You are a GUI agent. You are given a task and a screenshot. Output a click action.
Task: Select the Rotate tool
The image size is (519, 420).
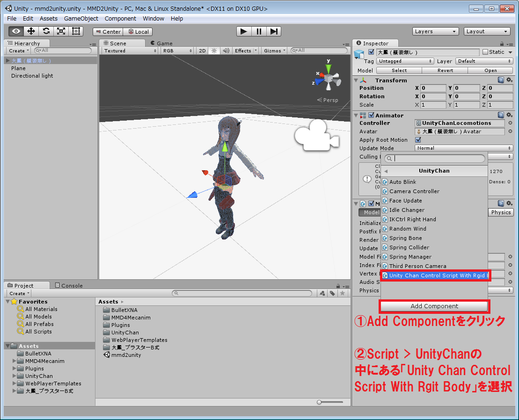(x=46, y=31)
